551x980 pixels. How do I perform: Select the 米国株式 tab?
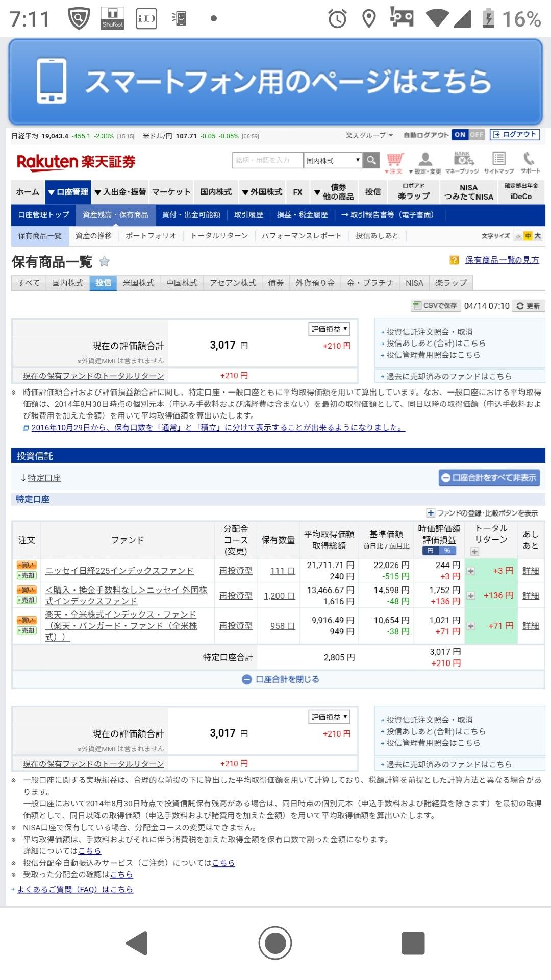pos(138,283)
